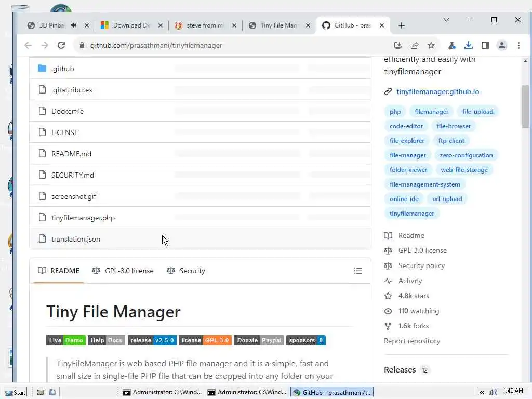Image resolution: width=532 pixels, height=399 pixels.
Task: Click the Live Demo badge
Action: (x=66, y=340)
